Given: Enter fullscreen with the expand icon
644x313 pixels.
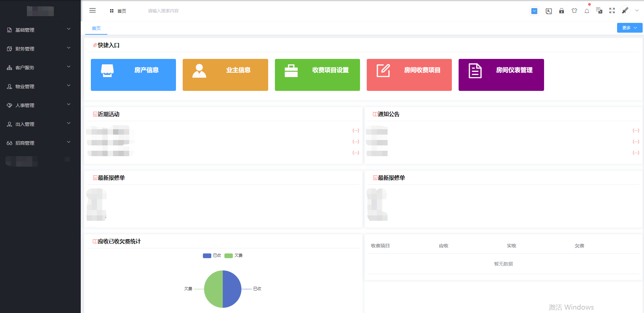Looking at the screenshot, I should coord(612,11).
